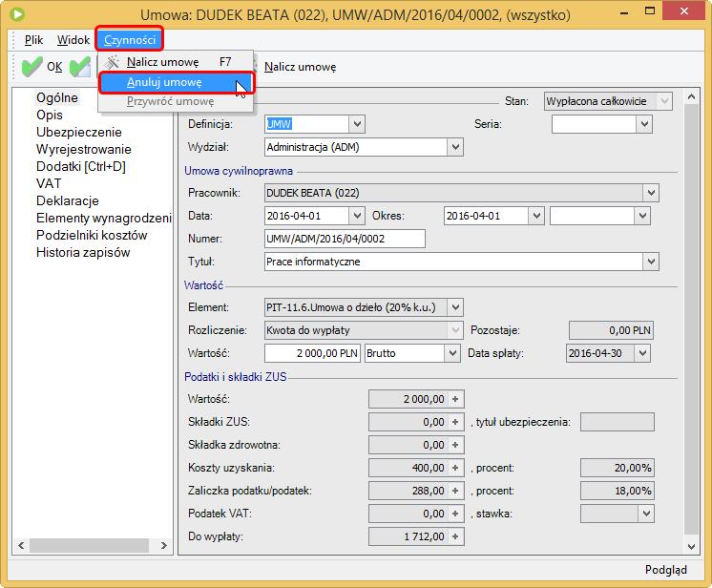Click the form scrollbar up arrow

pyautogui.click(x=691, y=96)
